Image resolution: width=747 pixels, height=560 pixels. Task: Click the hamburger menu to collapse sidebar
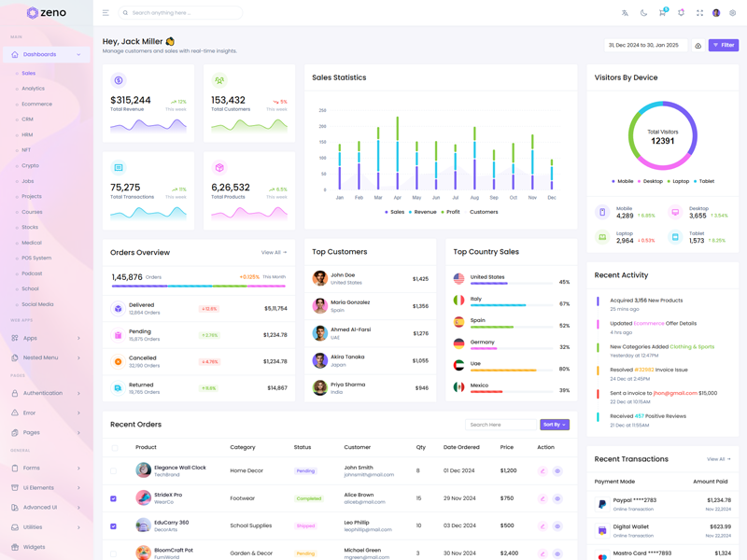(x=106, y=13)
